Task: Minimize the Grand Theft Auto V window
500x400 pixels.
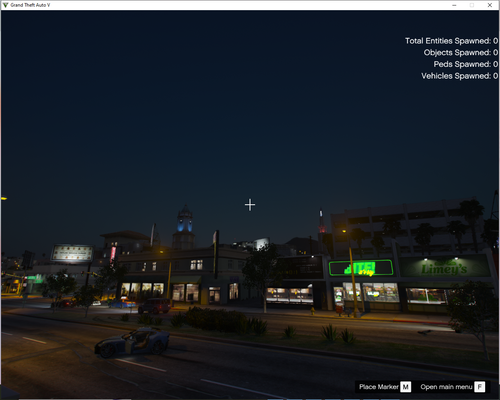Action: click(x=454, y=5)
